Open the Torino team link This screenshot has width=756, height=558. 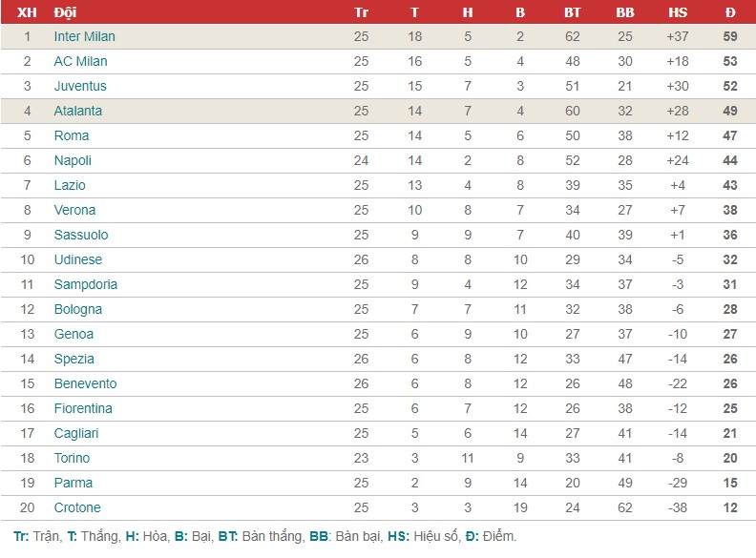pos(72,458)
